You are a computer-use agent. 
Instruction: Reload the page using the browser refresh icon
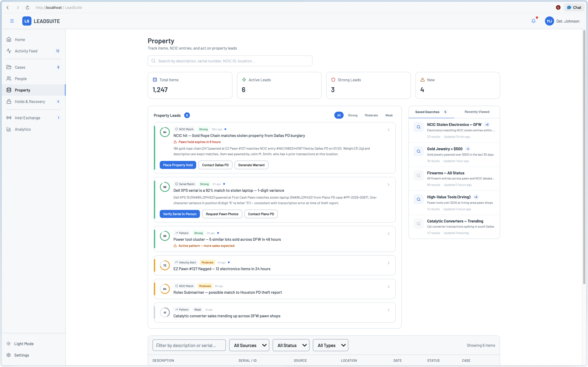(28, 7)
